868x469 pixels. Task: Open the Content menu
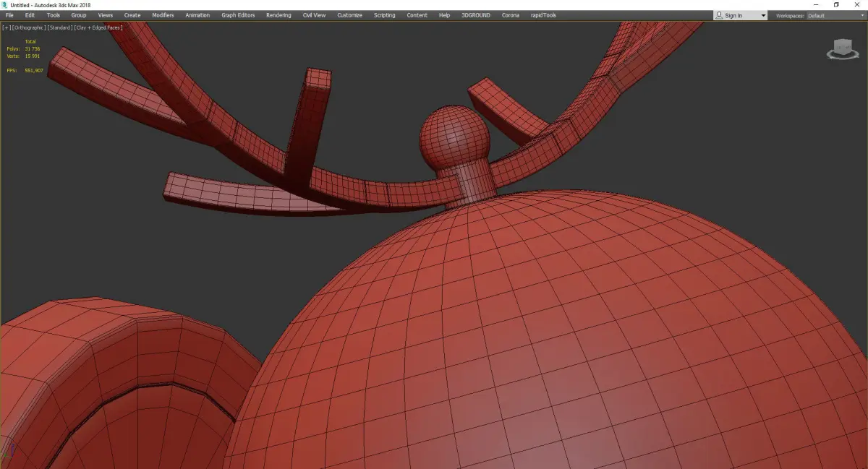[x=417, y=15]
